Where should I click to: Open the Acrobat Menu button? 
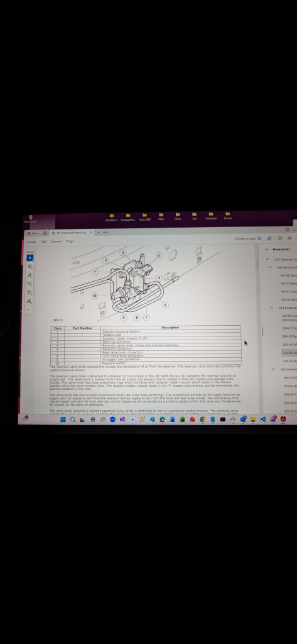point(33,233)
